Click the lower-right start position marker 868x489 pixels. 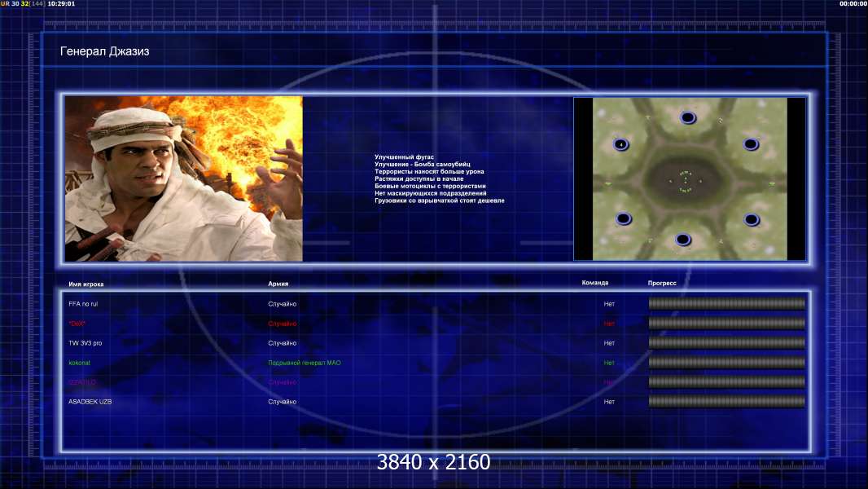[x=751, y=218]
